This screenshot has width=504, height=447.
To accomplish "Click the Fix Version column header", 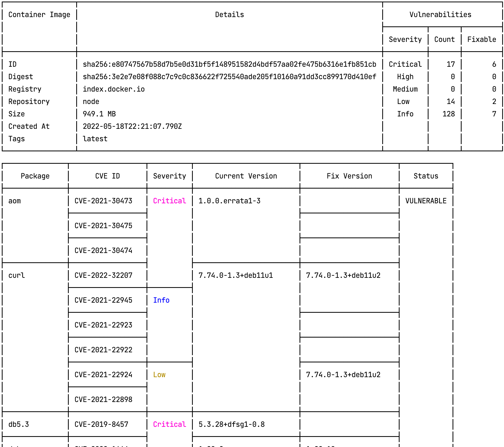I will pos(349,176).
